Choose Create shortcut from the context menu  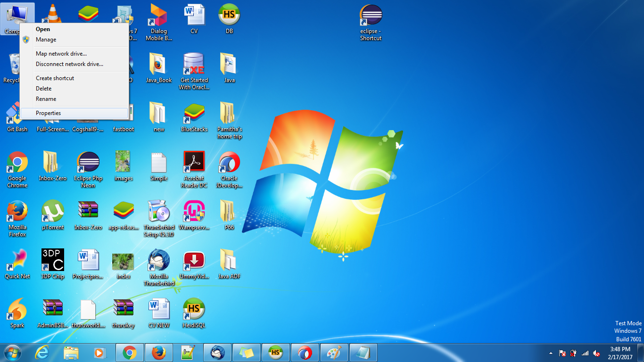(74, 78)
